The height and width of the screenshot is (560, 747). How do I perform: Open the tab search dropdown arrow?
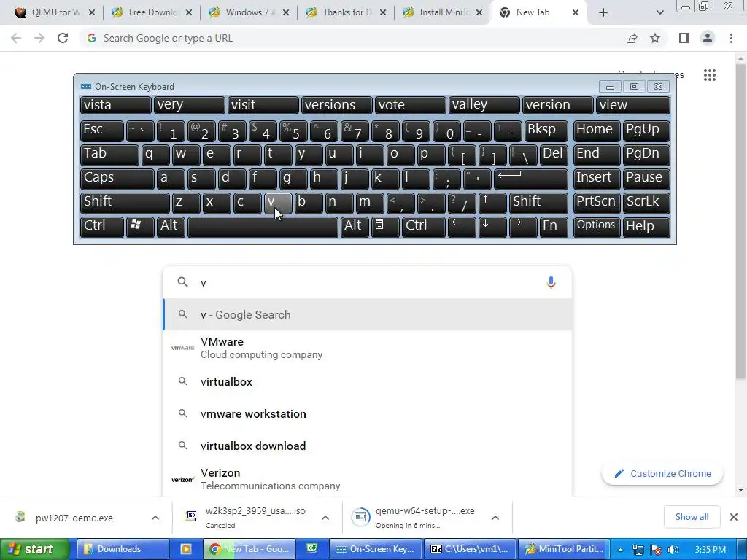pyautogui.click(x=659, y=12)
